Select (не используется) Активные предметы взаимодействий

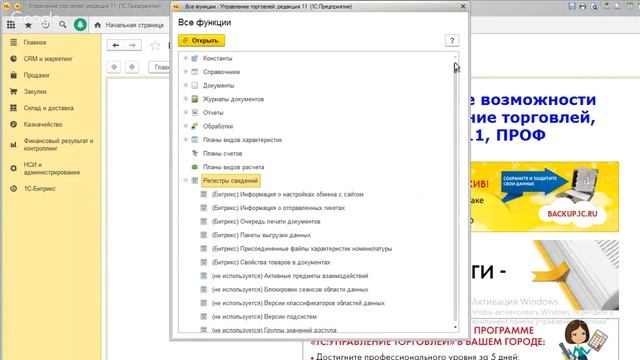coord(290,276)
